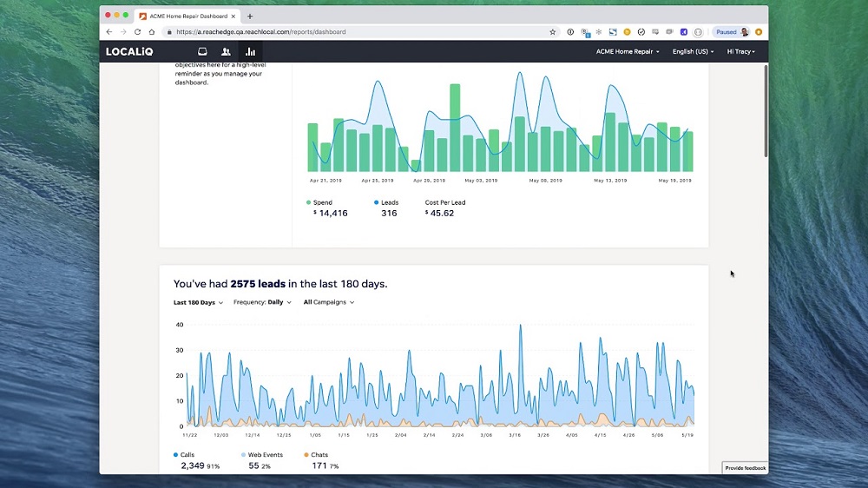Toggle the Web Events legend item

[262, 455]
